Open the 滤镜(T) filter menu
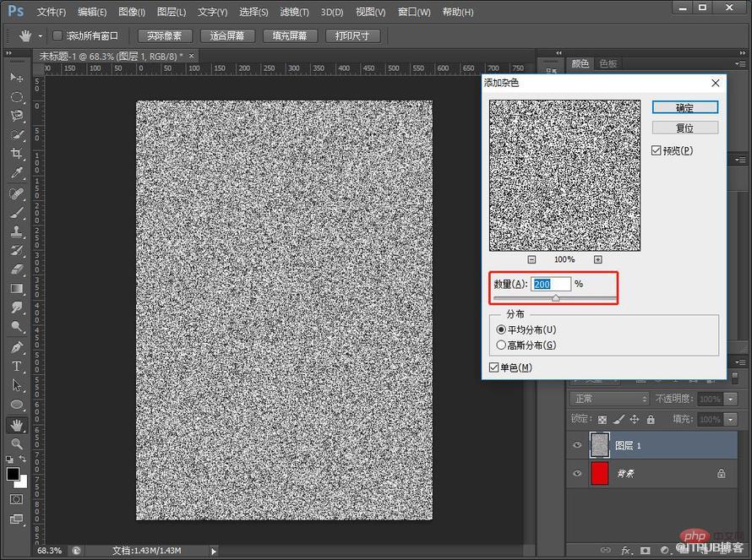This screenshot has width=752, height=560. pos(294,12)
